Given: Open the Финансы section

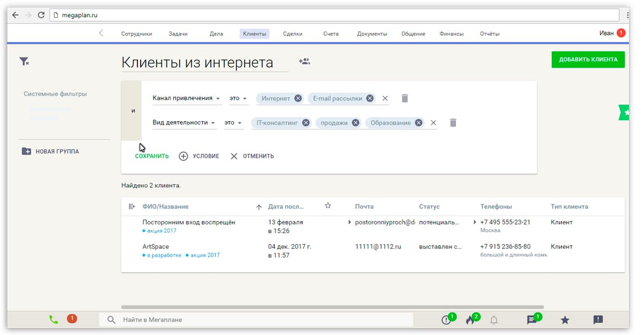Looking at the screenshot, I should 451,33.
